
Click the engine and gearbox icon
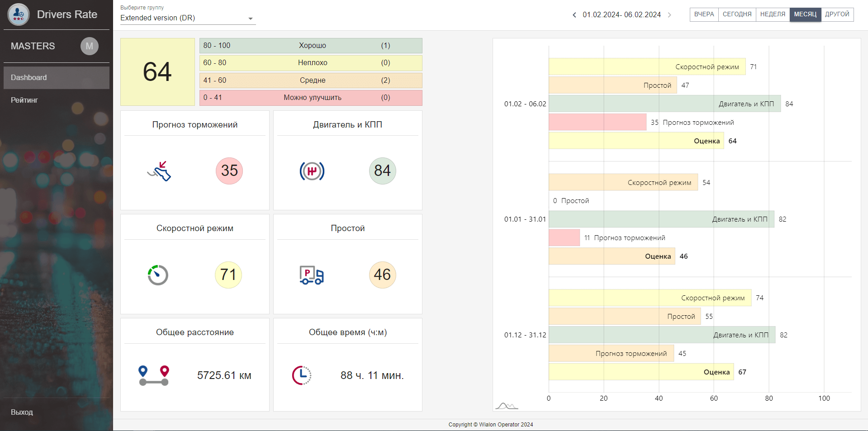click(x=312, y=171)
